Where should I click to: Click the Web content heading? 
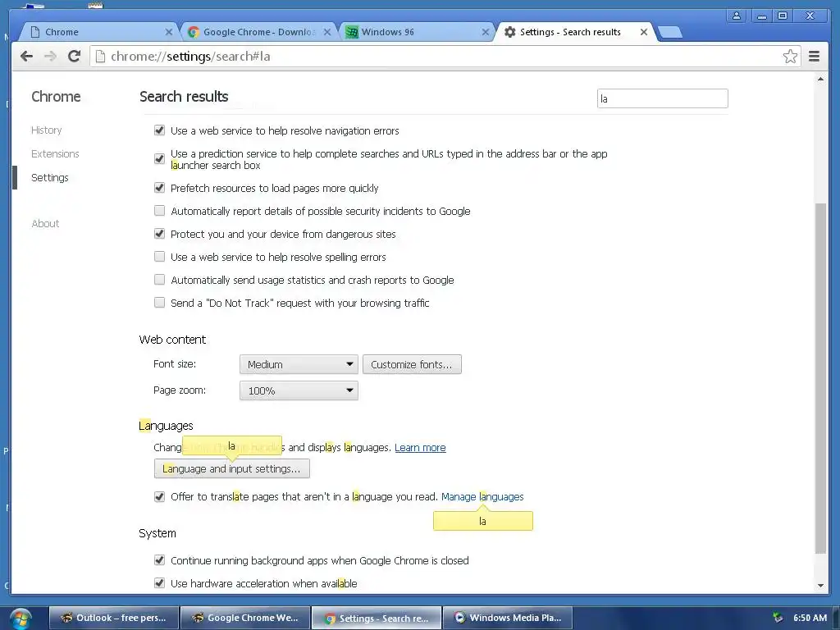[172, 340]
